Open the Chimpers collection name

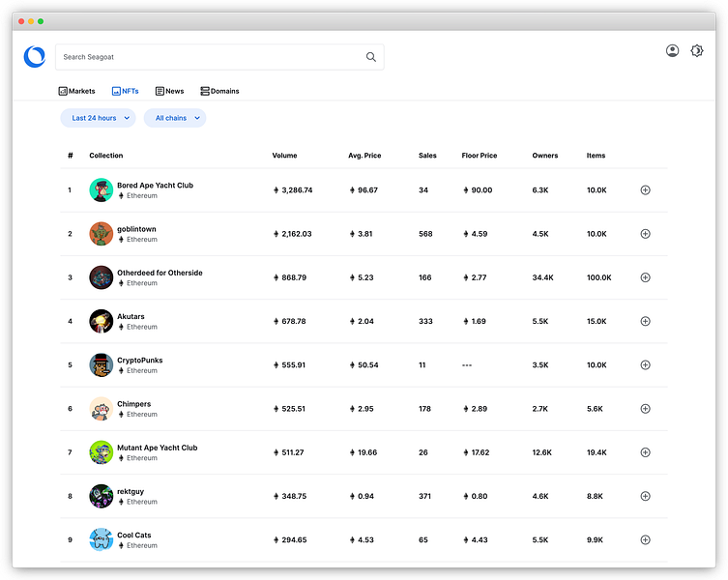click(x=133, y=404)
